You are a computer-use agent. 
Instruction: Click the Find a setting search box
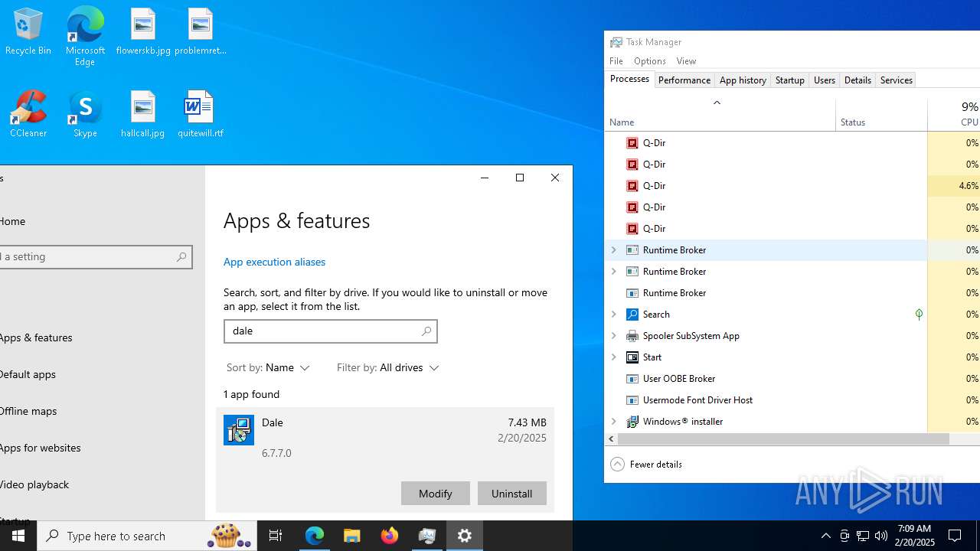(x=96, y=256)
